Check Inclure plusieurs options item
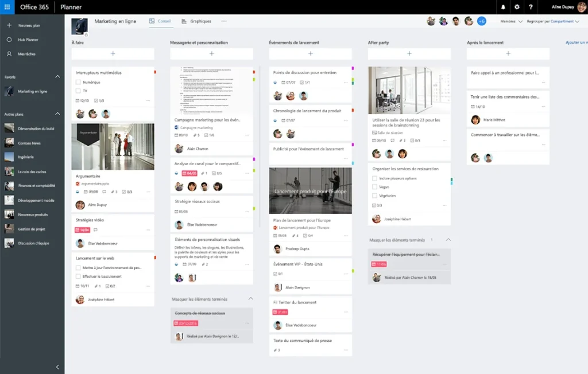This screenshot has width=588, height=374. click(374, 178)
